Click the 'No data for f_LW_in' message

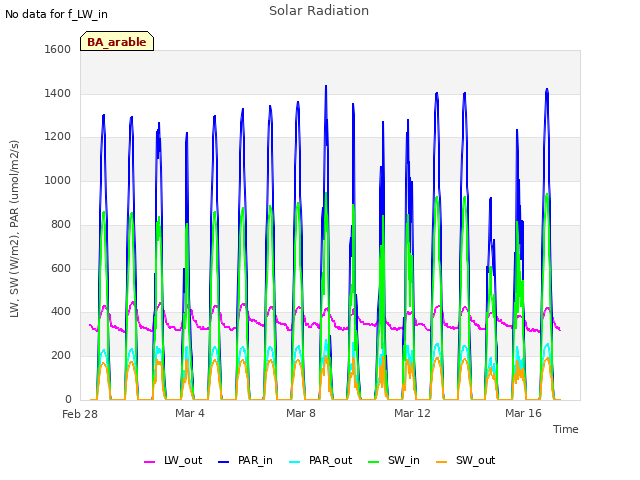(x=56, y=14)
